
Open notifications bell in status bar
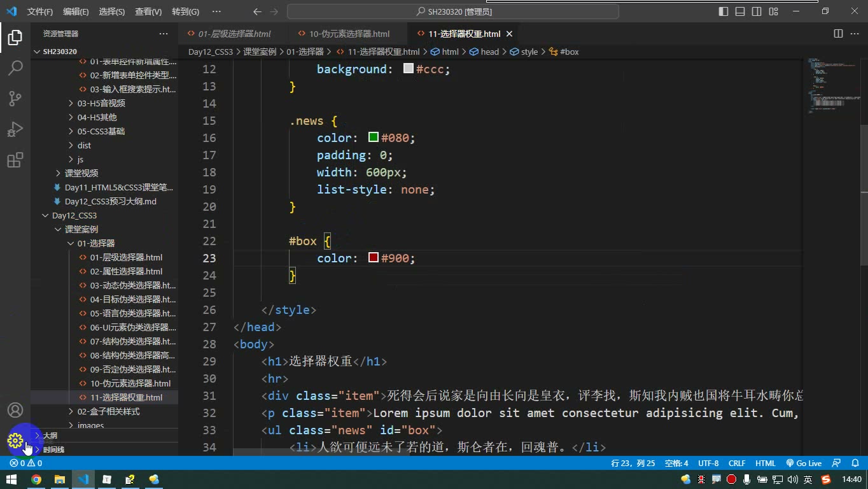(x=854, y=464)
